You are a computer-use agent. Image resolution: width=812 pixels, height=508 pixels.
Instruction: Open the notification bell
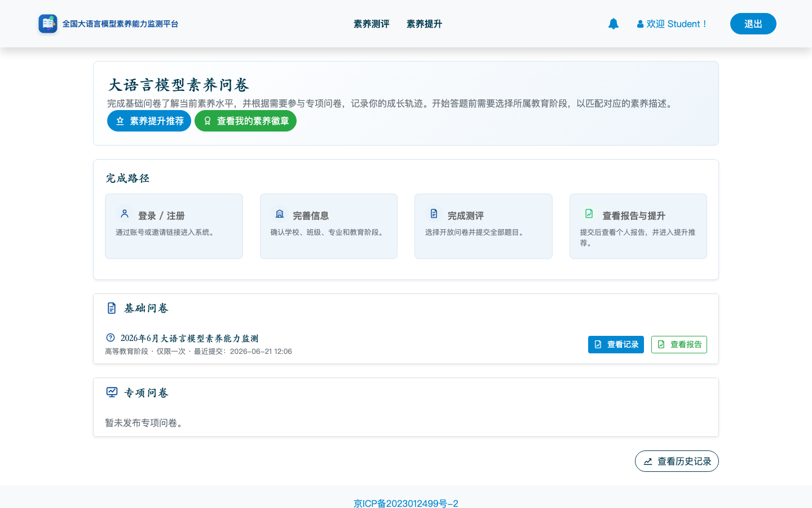tap(614, 24)
